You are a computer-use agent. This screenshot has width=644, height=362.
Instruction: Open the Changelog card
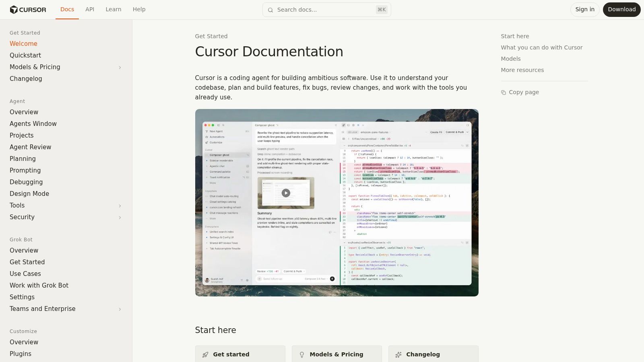point(433,354)
